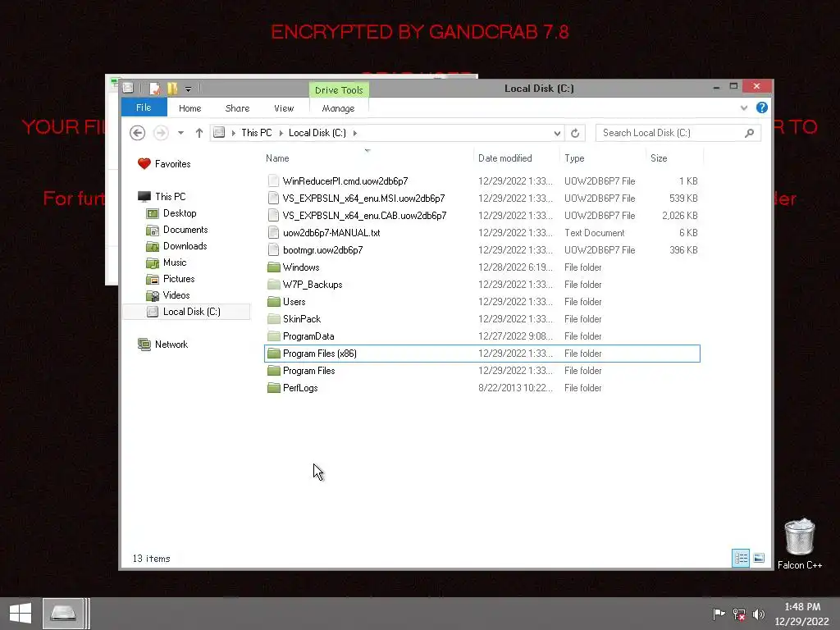Click the Search Local Disk (C:) field
Image resolution: width=840 pixels, height=630 pixels.
678,133
